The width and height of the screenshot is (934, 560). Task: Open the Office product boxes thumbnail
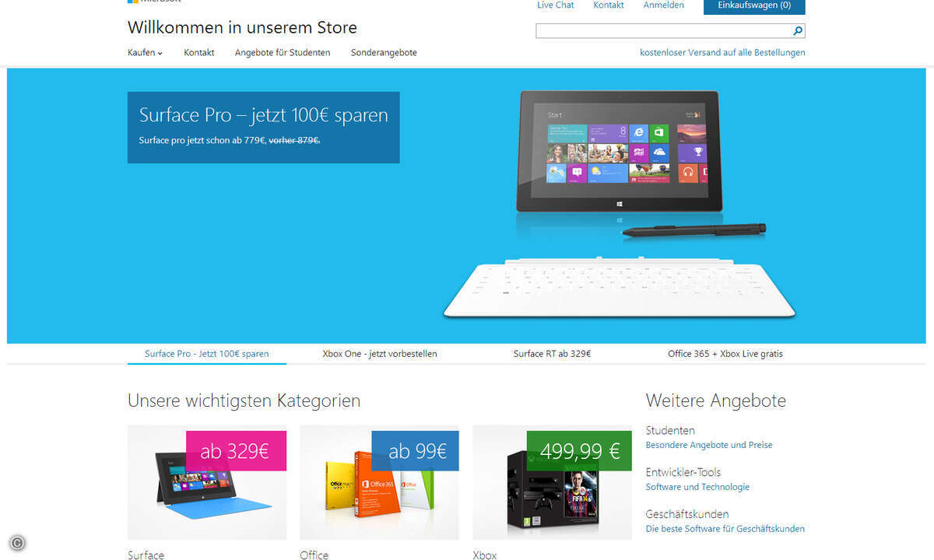click(x=379, y=482)
